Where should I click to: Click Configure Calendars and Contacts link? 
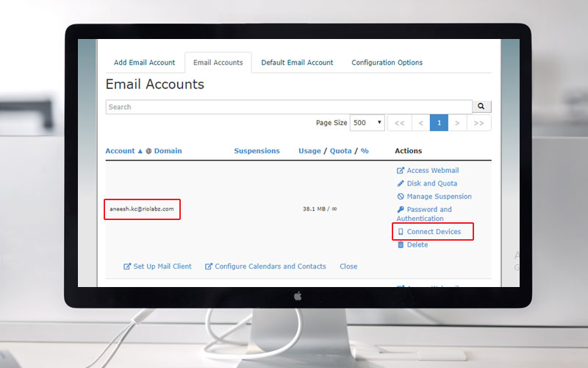click(270, 266)
